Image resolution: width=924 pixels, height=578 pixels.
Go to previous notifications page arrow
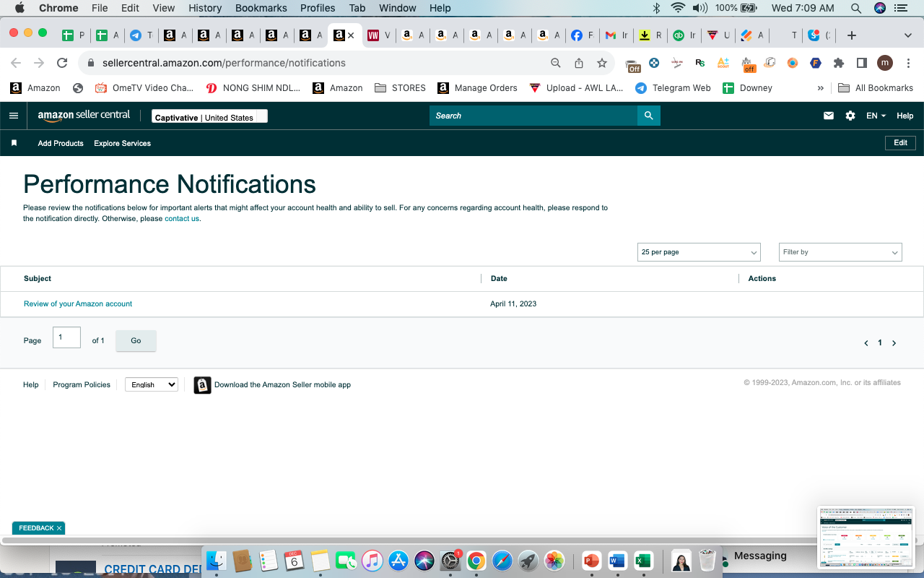(866, 343)
